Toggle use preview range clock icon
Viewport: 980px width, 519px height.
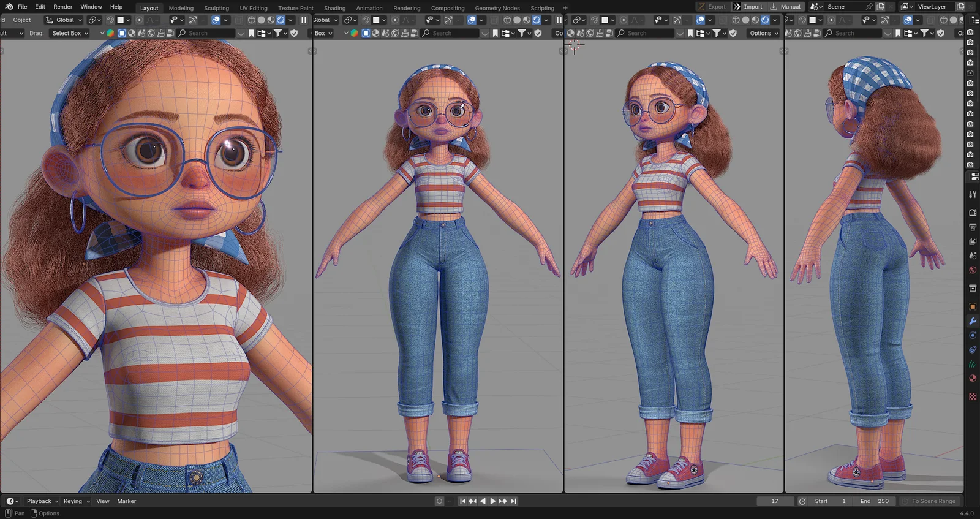[802, 501]
